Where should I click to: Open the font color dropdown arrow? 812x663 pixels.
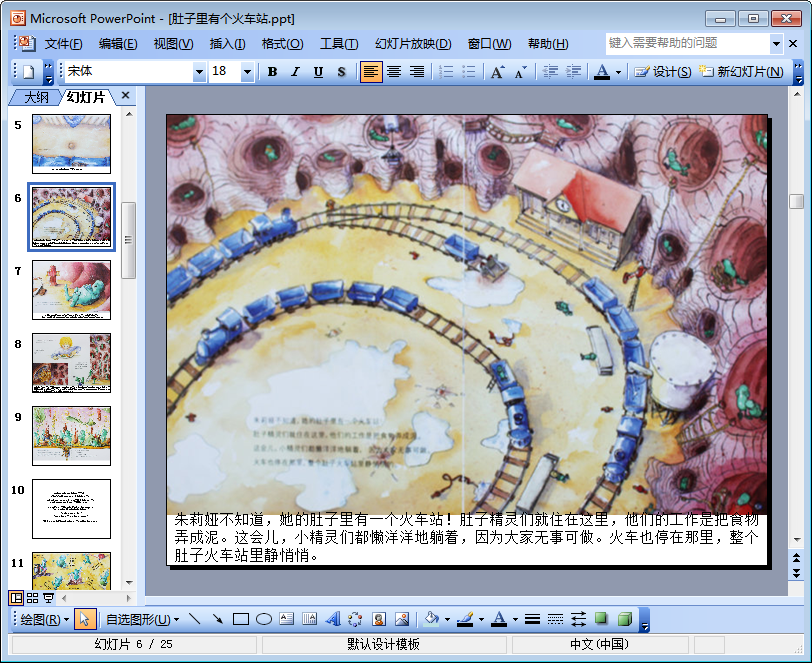pos(618,72)
